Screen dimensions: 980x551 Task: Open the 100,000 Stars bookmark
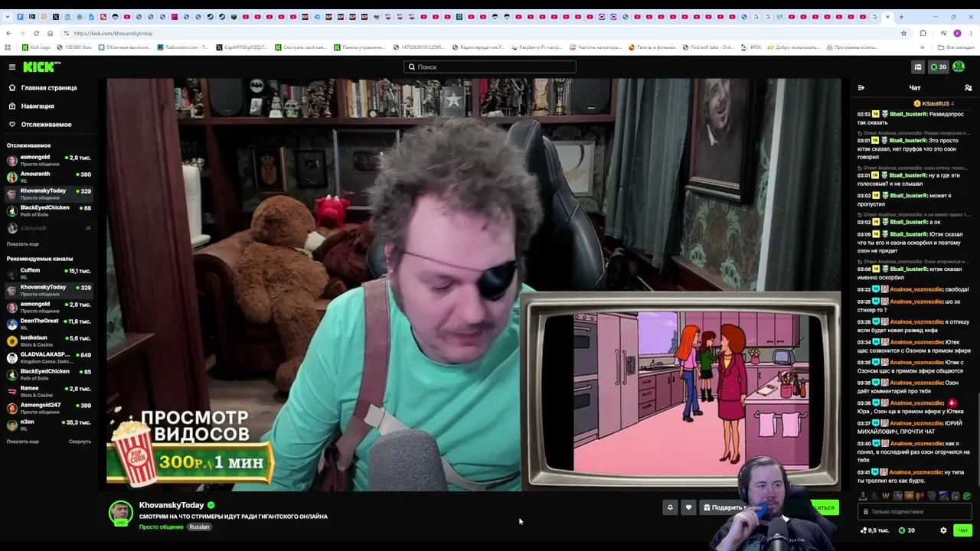coord(74,47)
